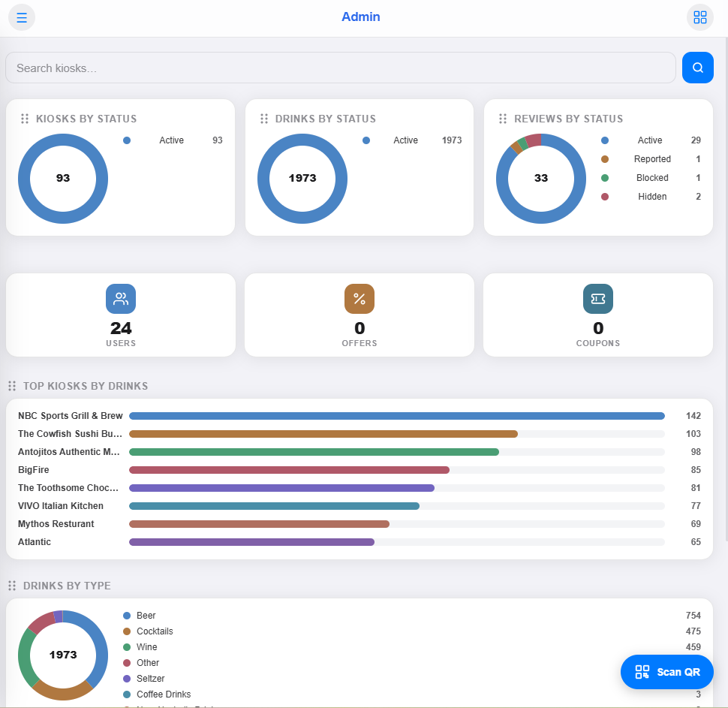The image size is (728, 708).
Task: Click the Atlantic progress bar
Action: coord(251,542)
